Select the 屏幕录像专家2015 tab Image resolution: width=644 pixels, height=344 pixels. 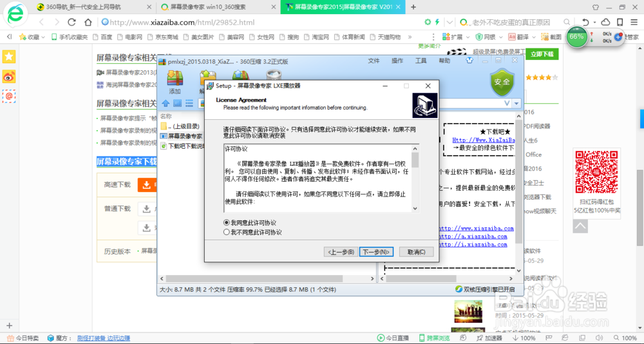(342, 7)
